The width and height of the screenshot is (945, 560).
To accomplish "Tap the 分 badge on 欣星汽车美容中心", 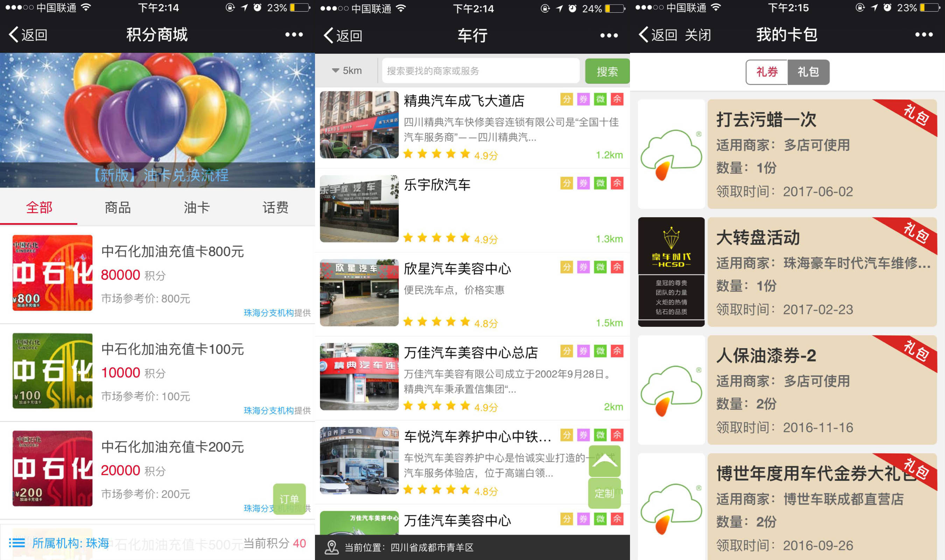I will 567,267.
